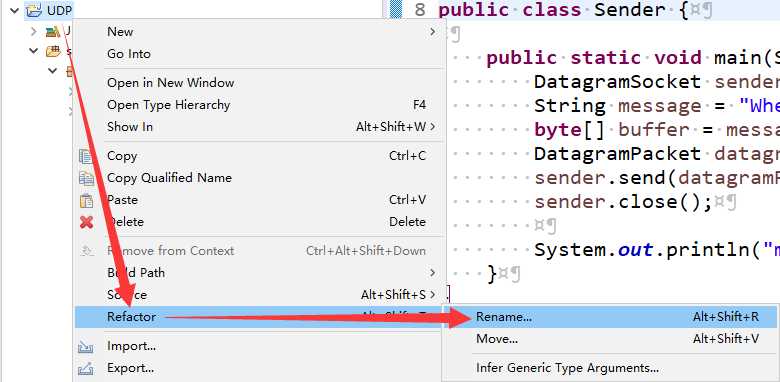Click the Export icon
The width and height of the screenshot is (780, 382).
click(x=86, y=368)
